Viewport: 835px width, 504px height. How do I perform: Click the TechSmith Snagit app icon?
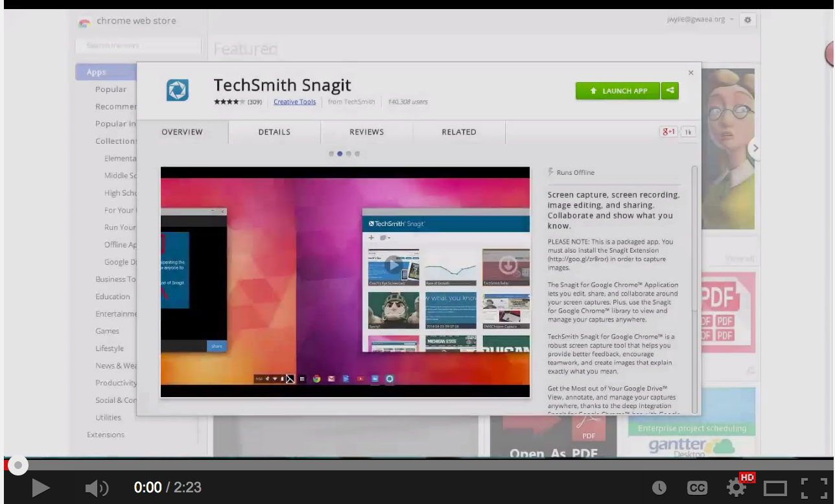click(178, 90)
